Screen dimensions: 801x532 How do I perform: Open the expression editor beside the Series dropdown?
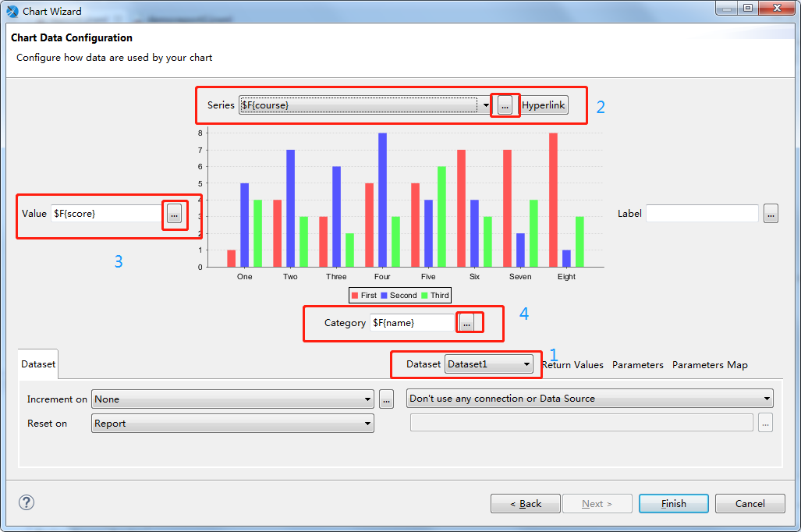(x=503, y=105)
